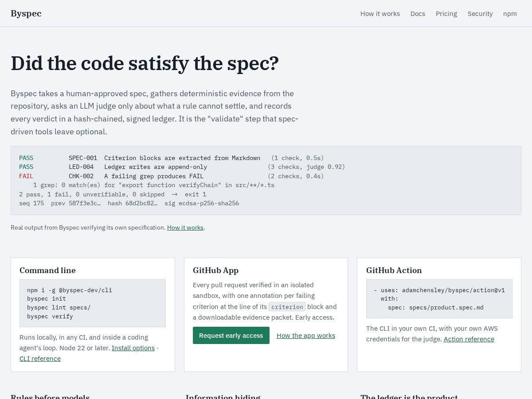The width and height of the screenshot is (532, 399).
Task: Click the 'byspec lint specs/' command line
Action: tap(59, 307)
